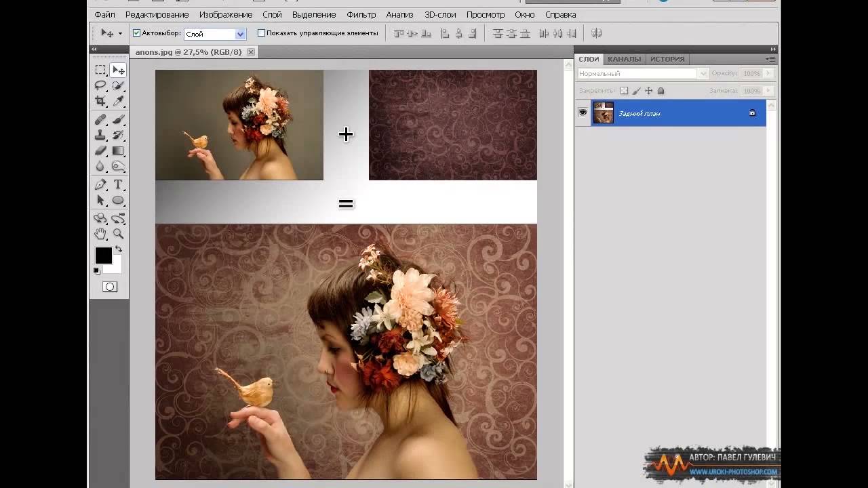Click align top edges icon

[399, 33]
